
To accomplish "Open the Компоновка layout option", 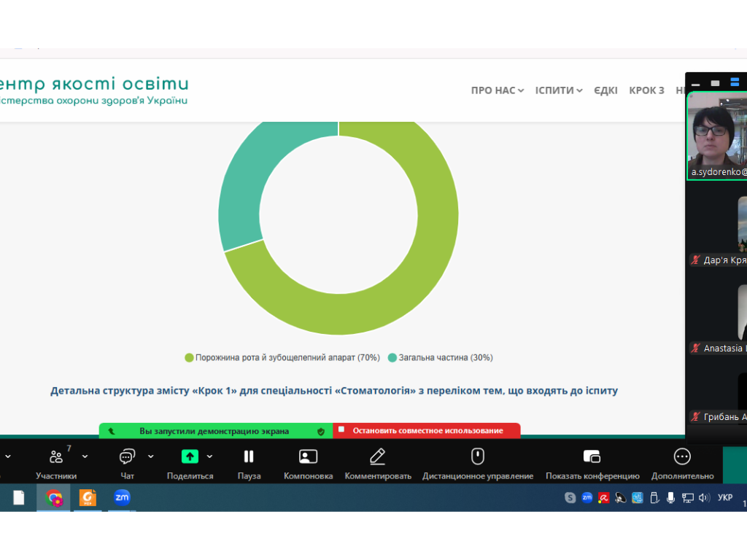I will 308,457.
